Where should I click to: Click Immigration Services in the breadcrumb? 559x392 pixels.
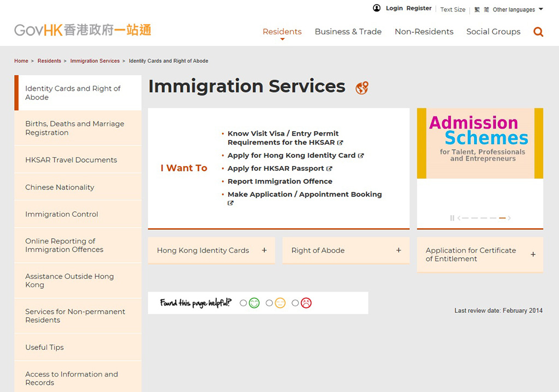click(95, 61)
